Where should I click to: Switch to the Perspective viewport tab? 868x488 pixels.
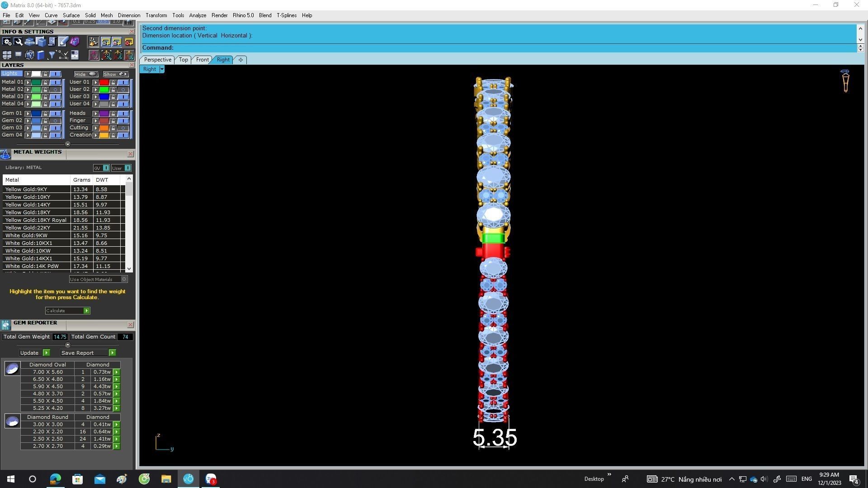157,60
